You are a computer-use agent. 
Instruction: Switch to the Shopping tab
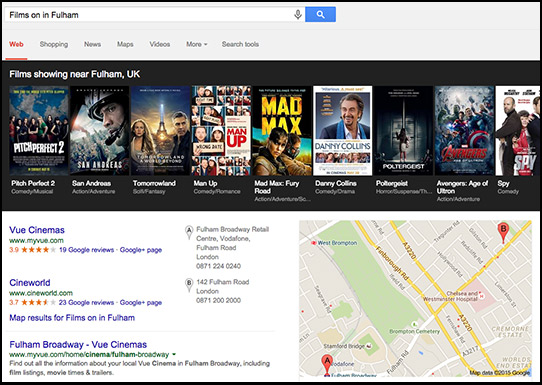pyautogui.click(x=54, y=44)
